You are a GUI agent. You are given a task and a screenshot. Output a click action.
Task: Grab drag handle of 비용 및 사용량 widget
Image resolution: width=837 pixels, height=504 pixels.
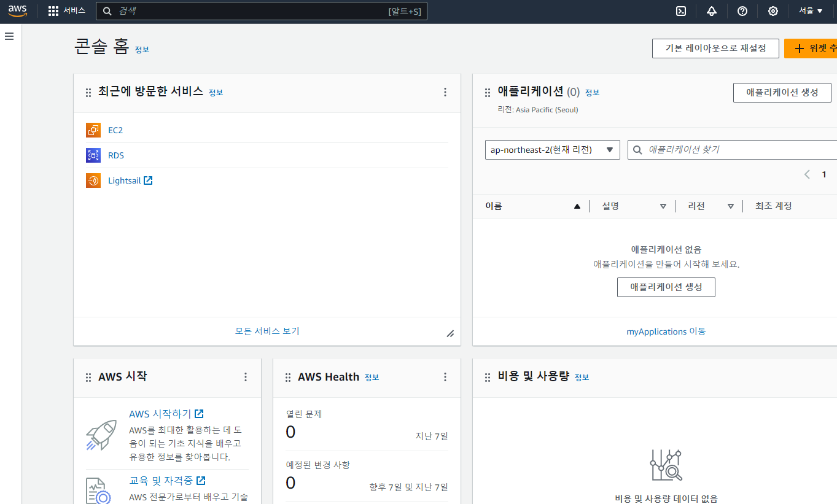coord(488,377)
